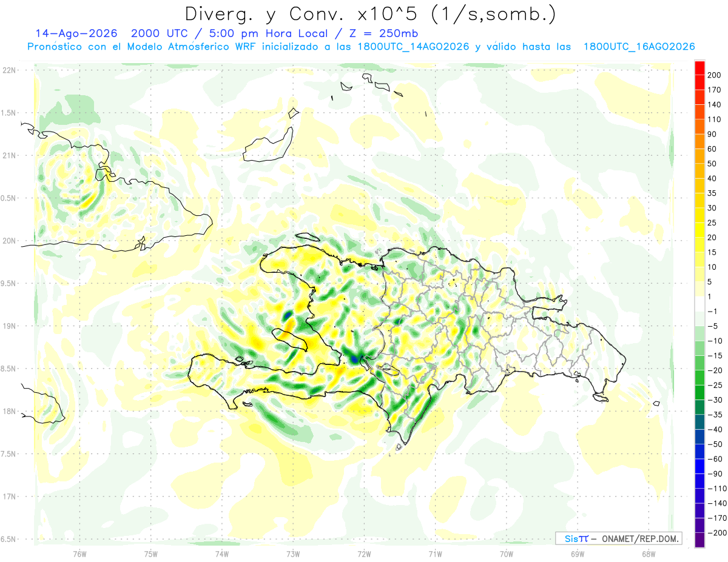Click the '7.5N' latitude axis label
This screenshot has height=562, width=728.
[8, 453]
